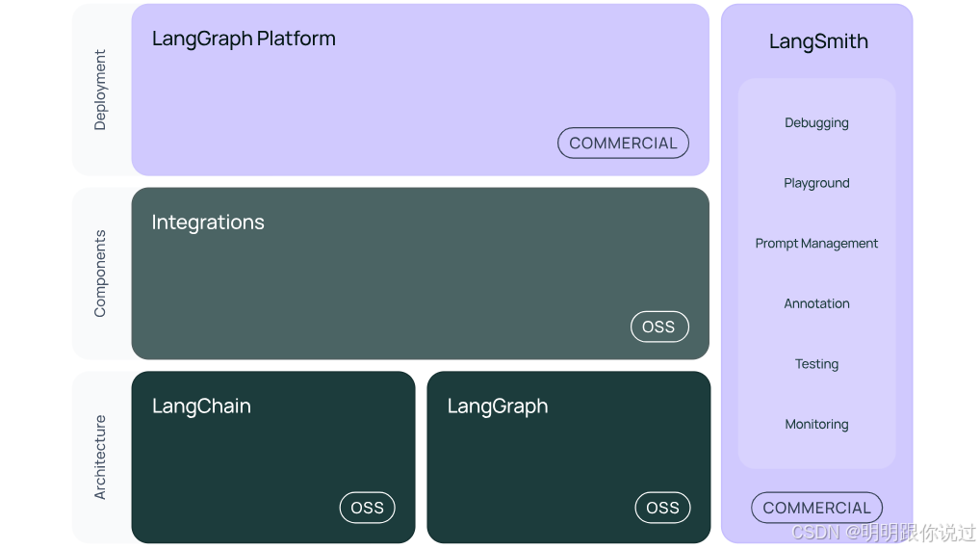Open the LangSmith panel heading
Screen dimensions: 980x550
tap(818, 41)
